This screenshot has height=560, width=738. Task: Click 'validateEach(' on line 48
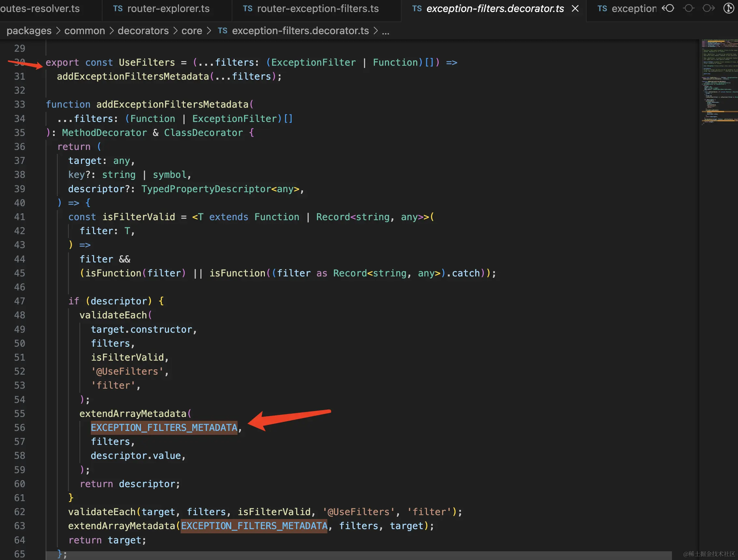point(116,315)
